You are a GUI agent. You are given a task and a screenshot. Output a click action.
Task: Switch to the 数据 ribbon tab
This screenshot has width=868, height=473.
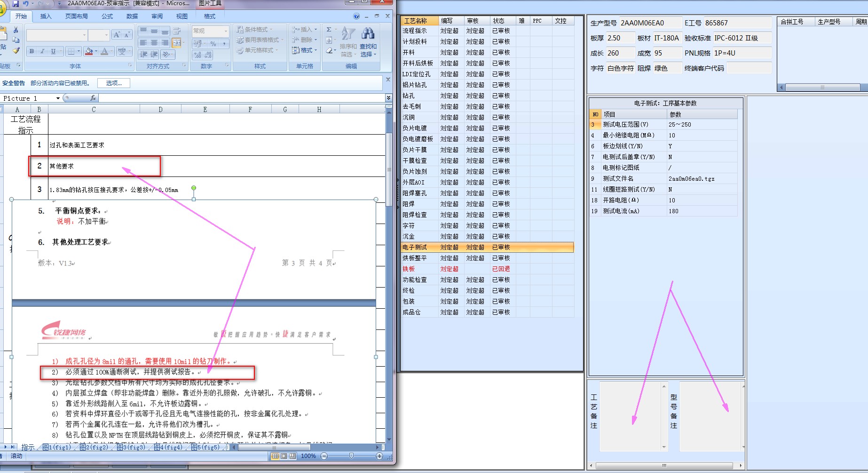(x=132, y=16)
